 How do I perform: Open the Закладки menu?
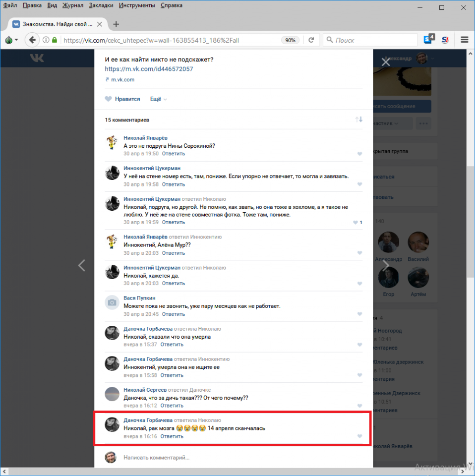[x=101, y=5]
